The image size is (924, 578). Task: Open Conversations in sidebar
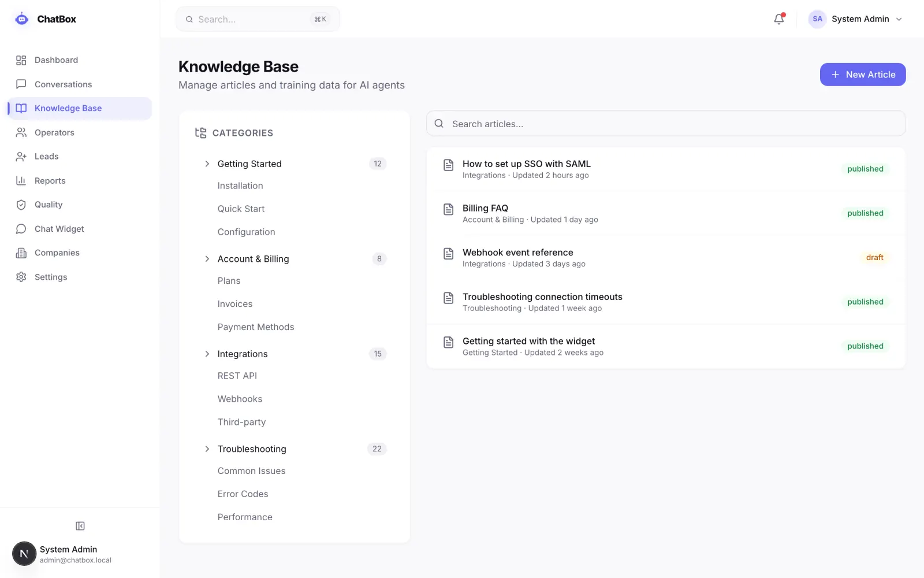point(80,84)
